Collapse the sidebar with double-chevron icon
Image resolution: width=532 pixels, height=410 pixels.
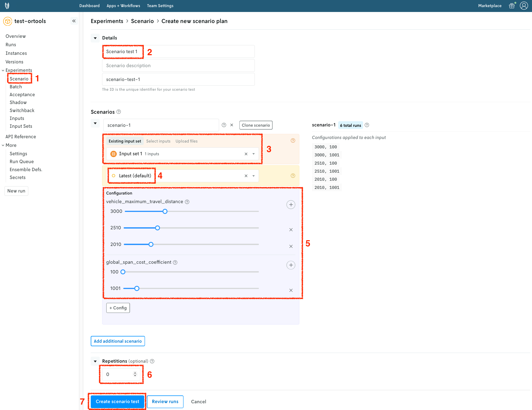point(74,21)
